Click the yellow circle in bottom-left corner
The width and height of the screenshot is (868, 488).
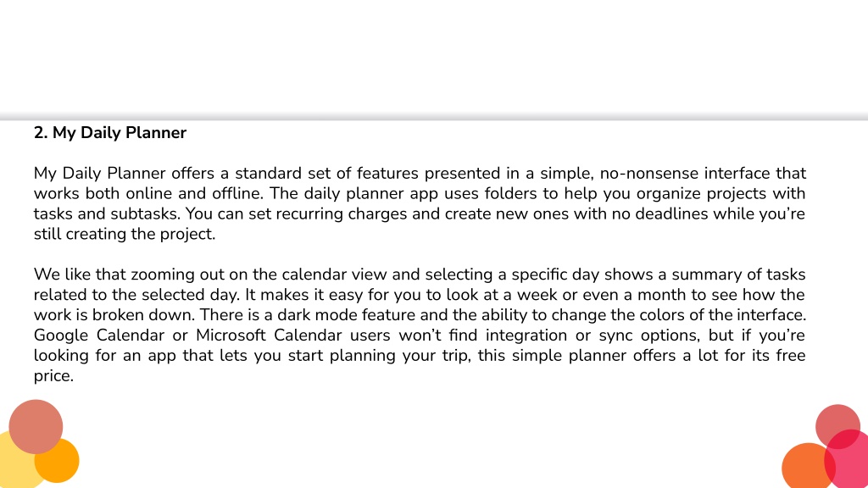tap(17, 462)
